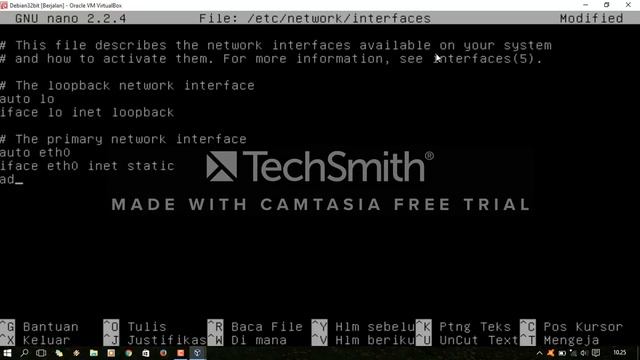Image resolution: width=640 pixels, height=360 pixels.
Task: Click ^W Di mana search shortcut
Action: click(x=247, y=340)
